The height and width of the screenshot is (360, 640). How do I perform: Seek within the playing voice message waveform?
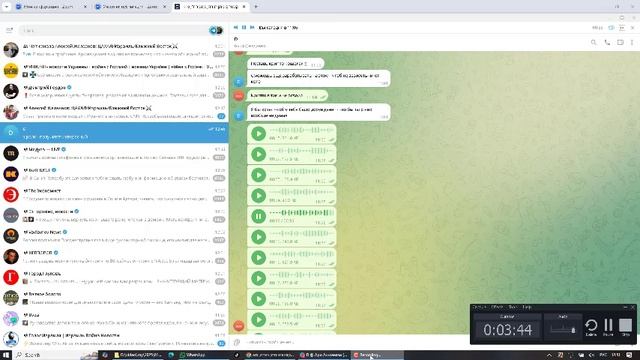tap(302, 213)
